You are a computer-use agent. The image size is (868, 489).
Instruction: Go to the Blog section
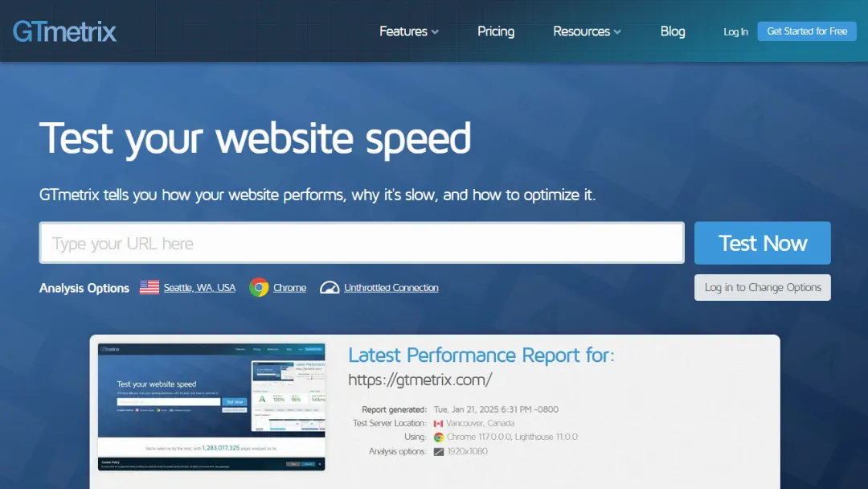pos(673,31)
